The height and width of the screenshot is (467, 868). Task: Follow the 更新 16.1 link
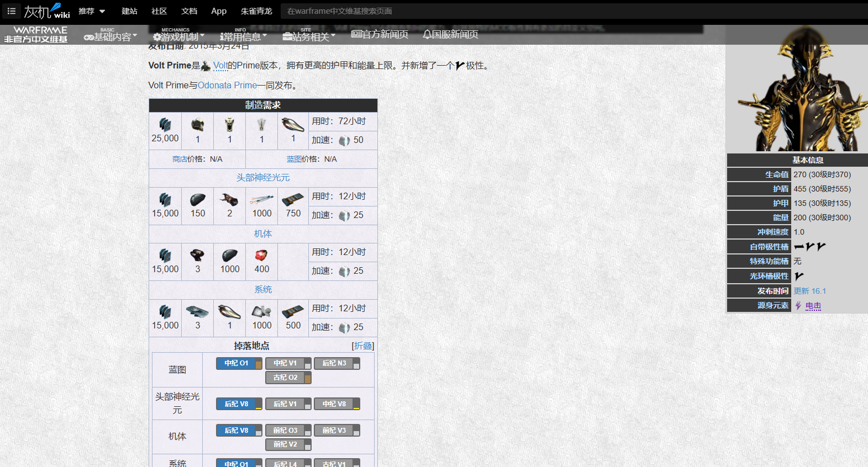pyautogui.click(x=809, y=291)
